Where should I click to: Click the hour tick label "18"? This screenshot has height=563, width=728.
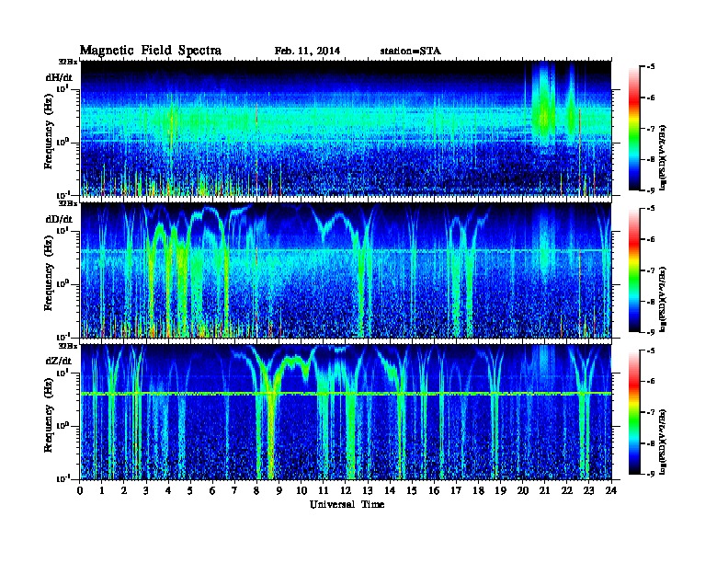click(x=478, y=490)
